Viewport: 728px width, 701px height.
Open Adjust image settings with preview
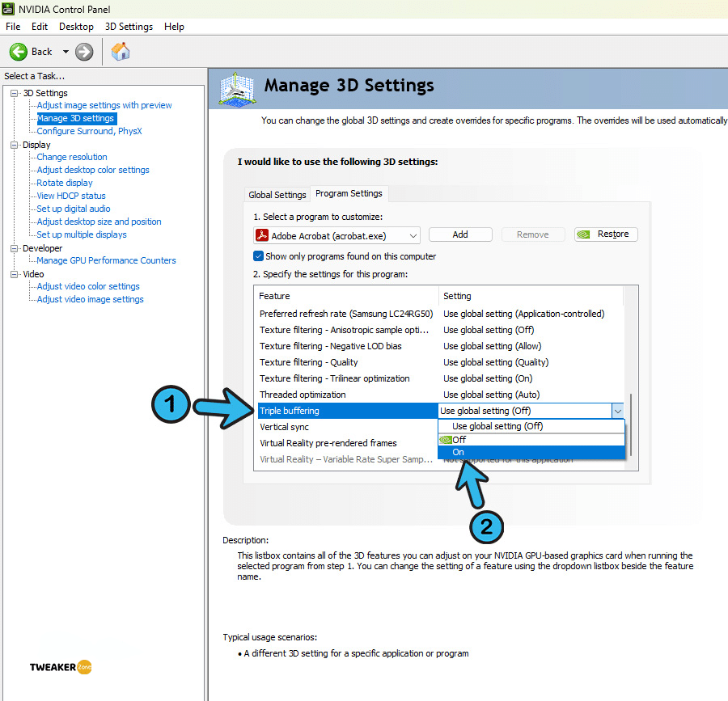tap(104, 105)
